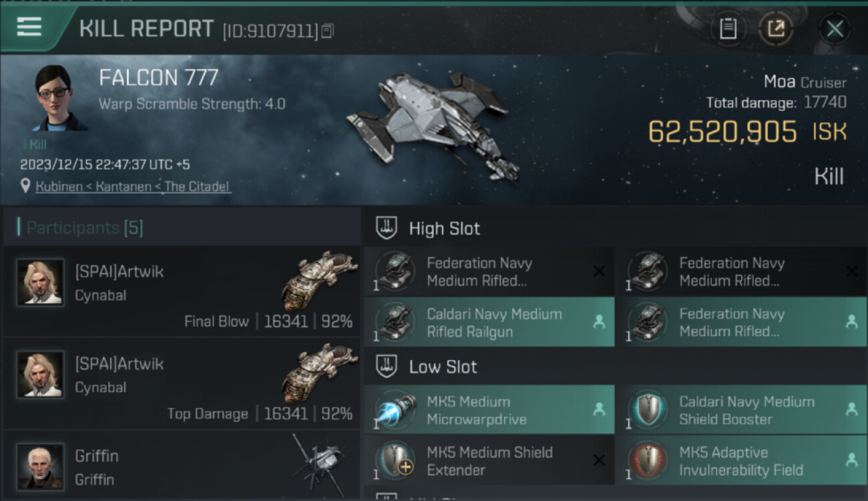Image resolution: width=868 pixels, height=501 pixels.
Task: Select the Participants tab header
Action: 85,228
